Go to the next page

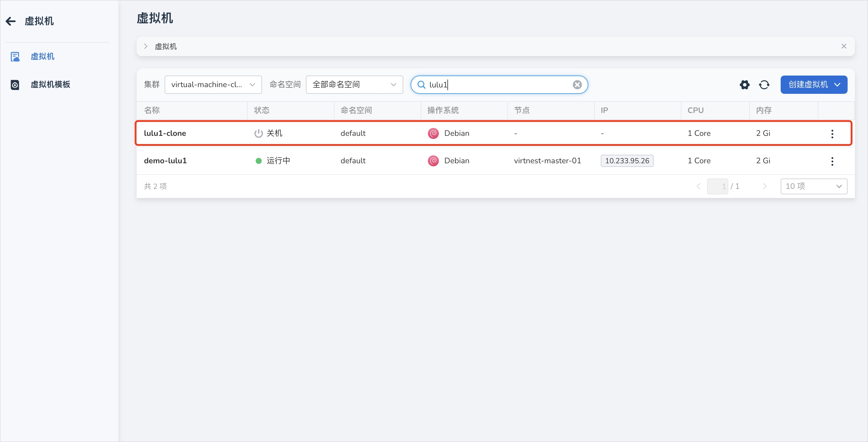(764, 186)
